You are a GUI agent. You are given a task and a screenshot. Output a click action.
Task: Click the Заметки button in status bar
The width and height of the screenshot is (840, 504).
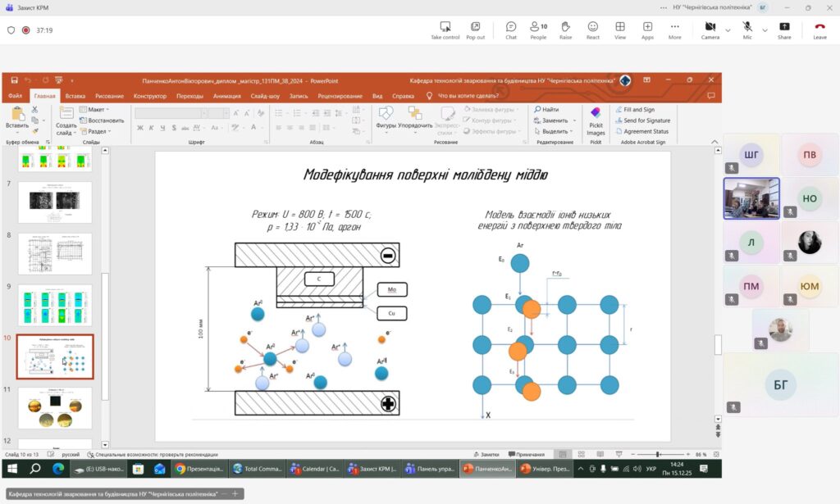coord(486,454)
